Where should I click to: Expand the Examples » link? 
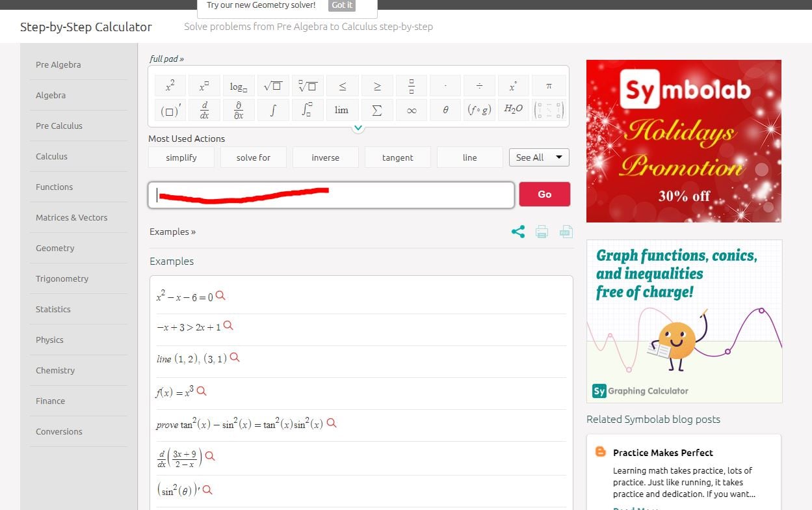[172, 232]
